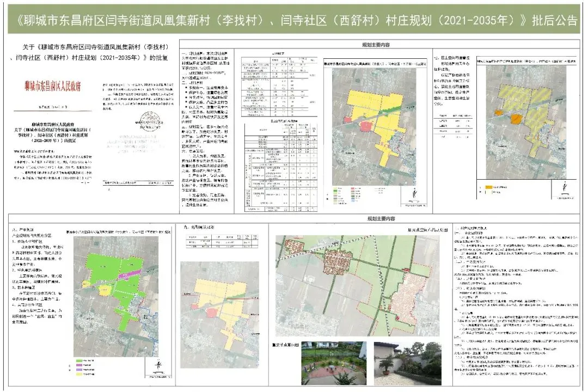Image resolution: width=588 pixels, height=392 pixels.
Task: Click the village layout plan map
Action: [358, 286]
